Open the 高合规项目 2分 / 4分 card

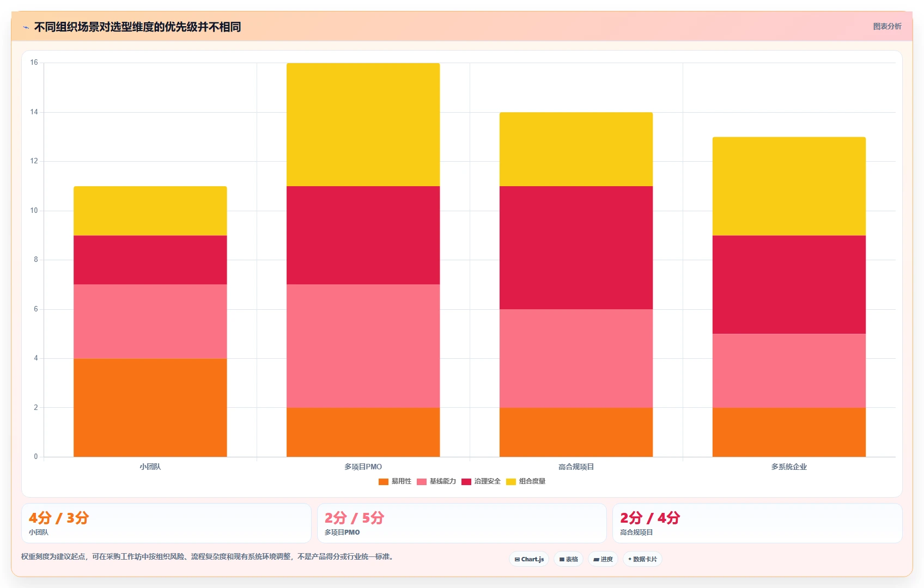coord(757,523)
